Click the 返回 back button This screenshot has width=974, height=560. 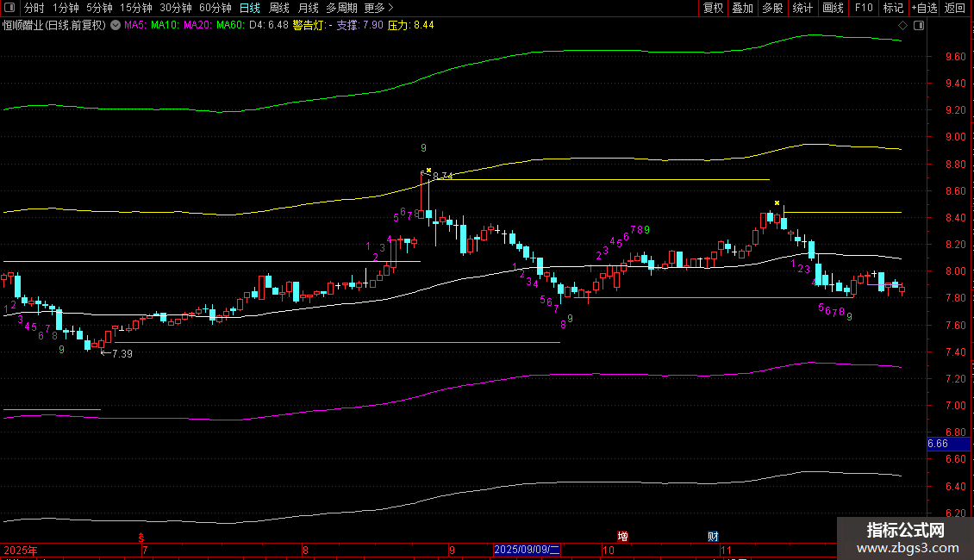click(x=955, y=8)
